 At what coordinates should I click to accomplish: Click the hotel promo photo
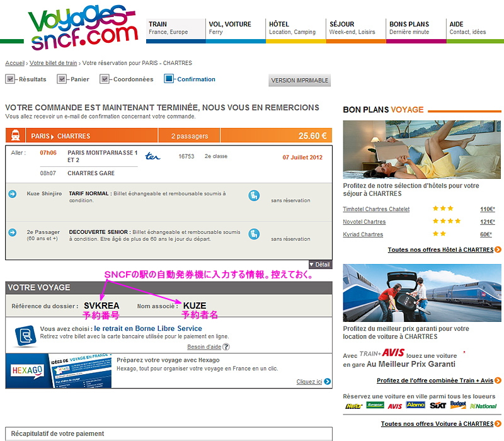(x=421, y=149)
